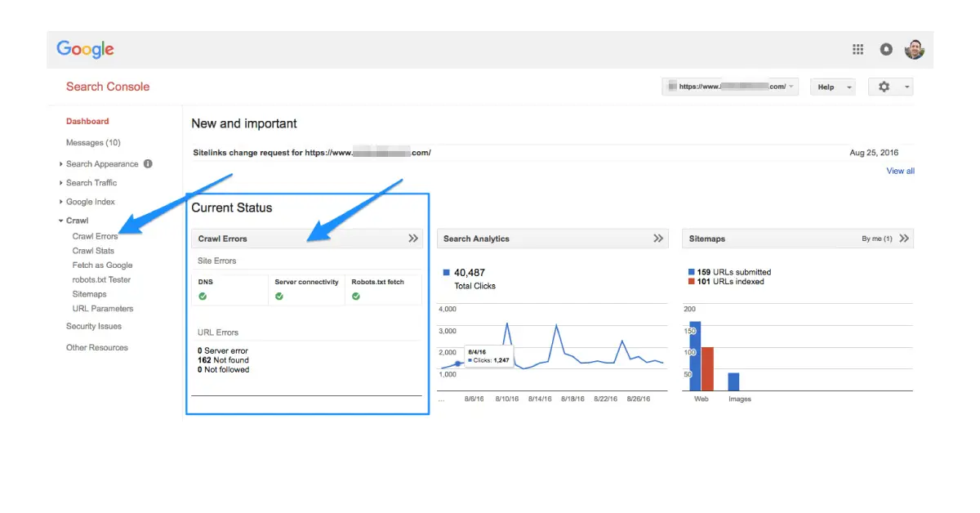Open the Google apps grid icon

pyautogui.click(x=857, y=50)
